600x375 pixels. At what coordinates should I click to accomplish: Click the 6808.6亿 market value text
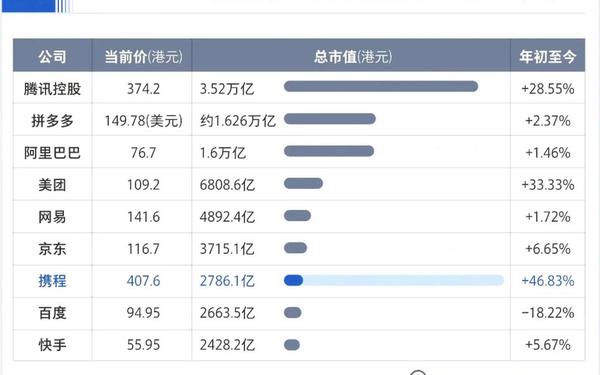coord(227,185)
